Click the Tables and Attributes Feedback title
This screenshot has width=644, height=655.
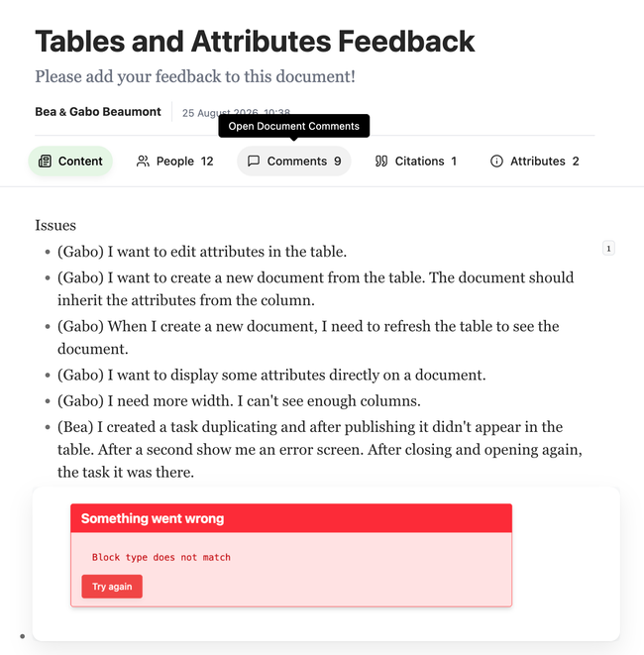click(x=255, y=42)
